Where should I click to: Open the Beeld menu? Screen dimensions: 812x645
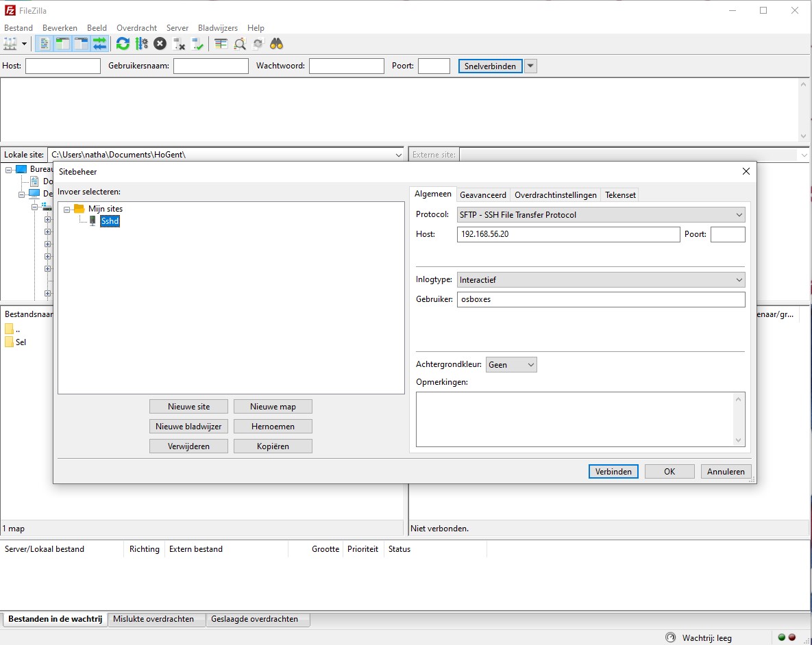[x=97, y=28]
